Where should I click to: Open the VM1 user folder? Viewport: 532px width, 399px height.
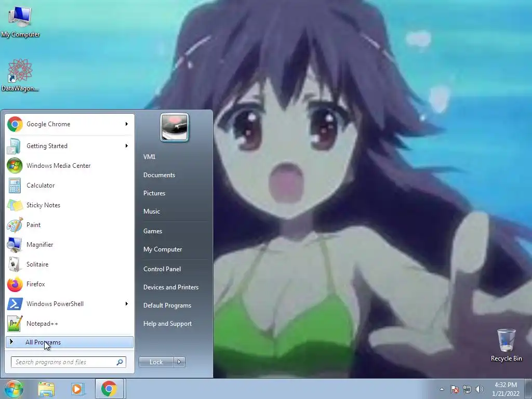point(149,157)
